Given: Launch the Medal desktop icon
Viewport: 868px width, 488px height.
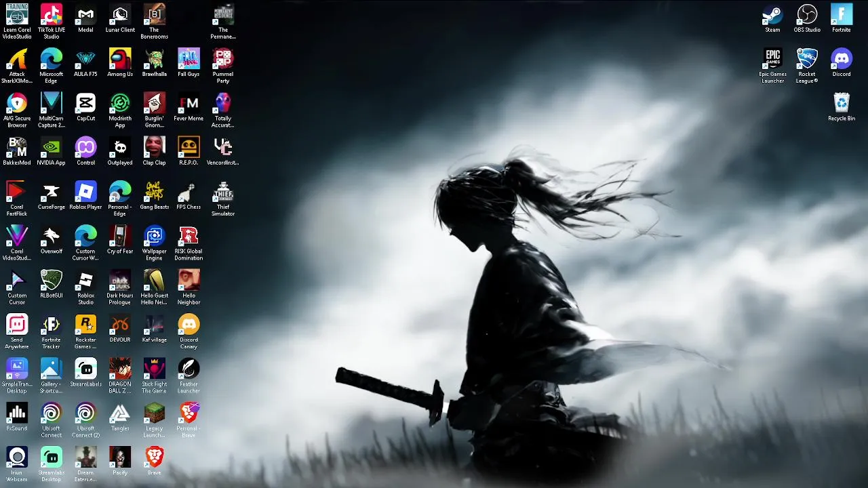Looking at the screenshot, I should [85, 18].
